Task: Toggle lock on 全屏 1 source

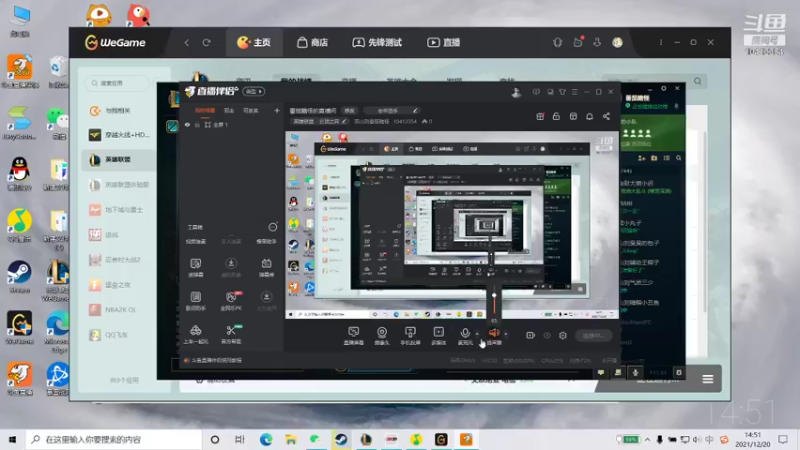Action: pyautogui.click(x=197, y=124)
